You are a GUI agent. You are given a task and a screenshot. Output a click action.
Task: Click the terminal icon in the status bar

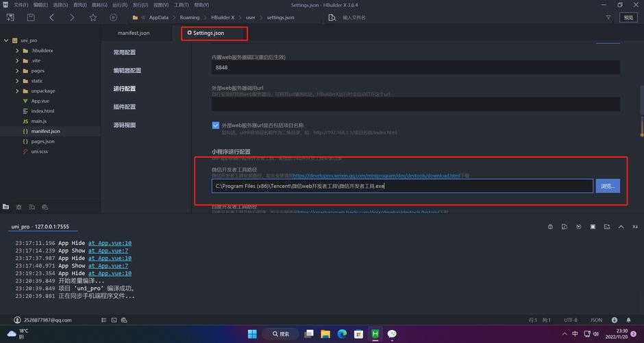114,320
